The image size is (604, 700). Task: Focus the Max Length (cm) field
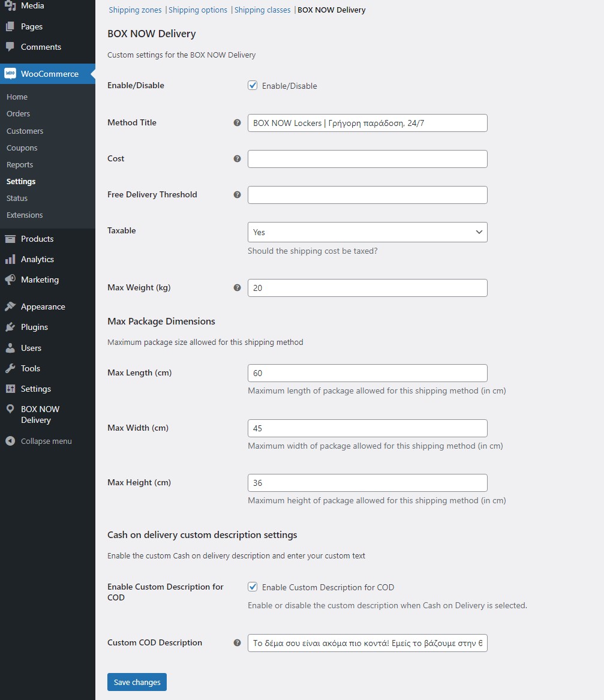367,373
